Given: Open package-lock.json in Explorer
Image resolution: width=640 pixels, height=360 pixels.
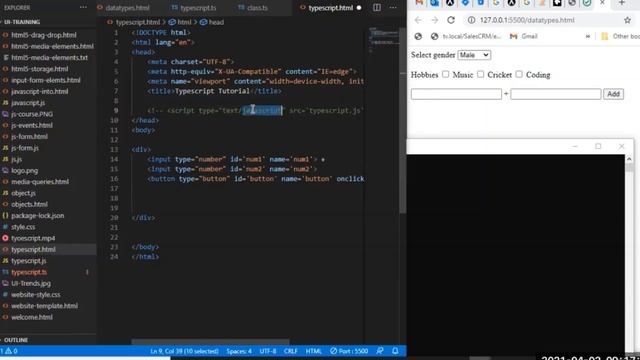Looking at the screenshot, I should click(x=38, y=216).
